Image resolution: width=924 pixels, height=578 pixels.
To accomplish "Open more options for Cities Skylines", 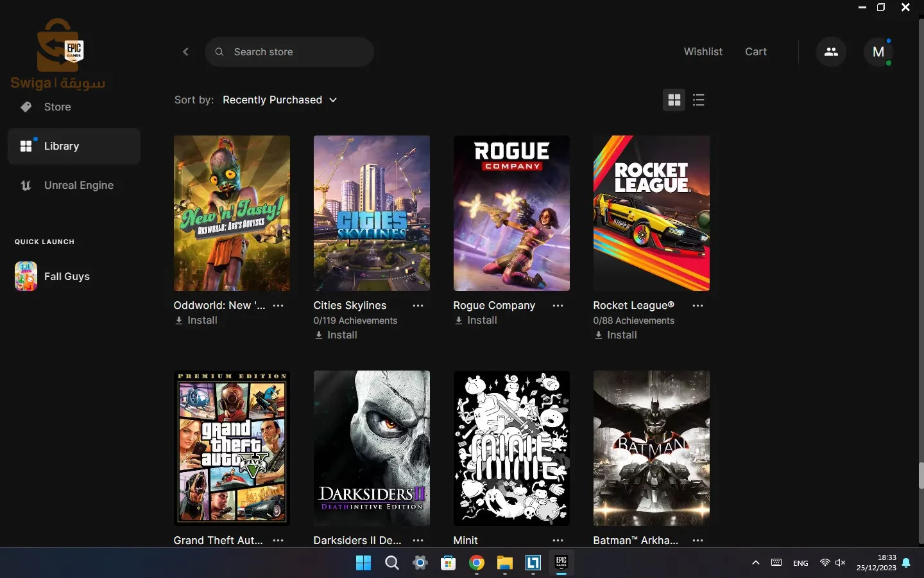I will click(418, 306).
